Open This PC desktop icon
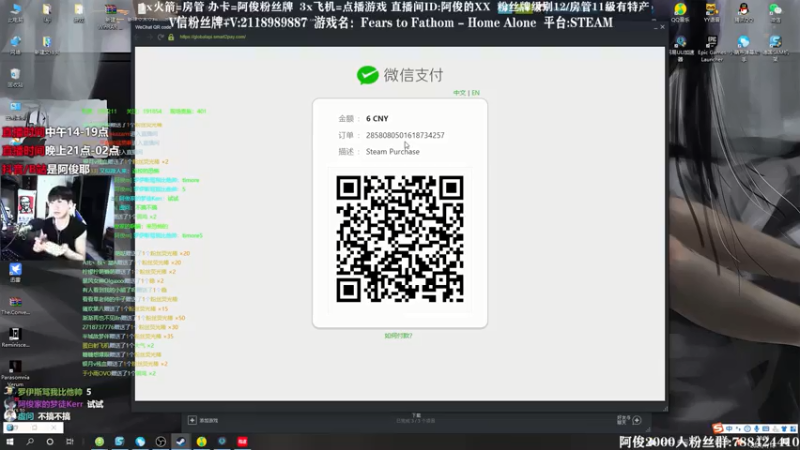800x450 pixels. [x=15, y=12]
